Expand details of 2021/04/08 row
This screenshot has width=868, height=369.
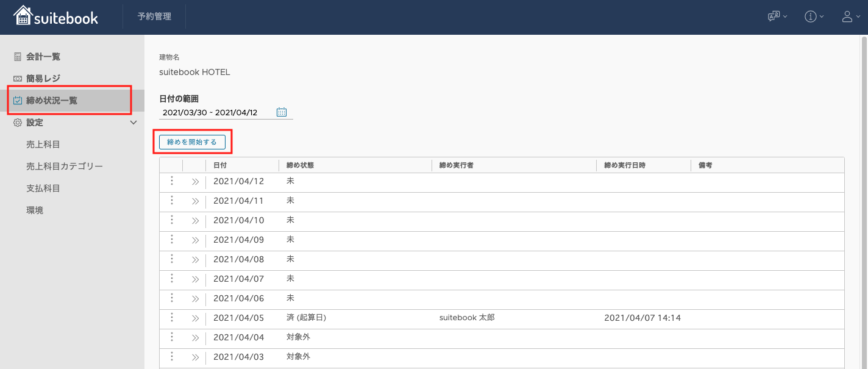tap(195, 260)
